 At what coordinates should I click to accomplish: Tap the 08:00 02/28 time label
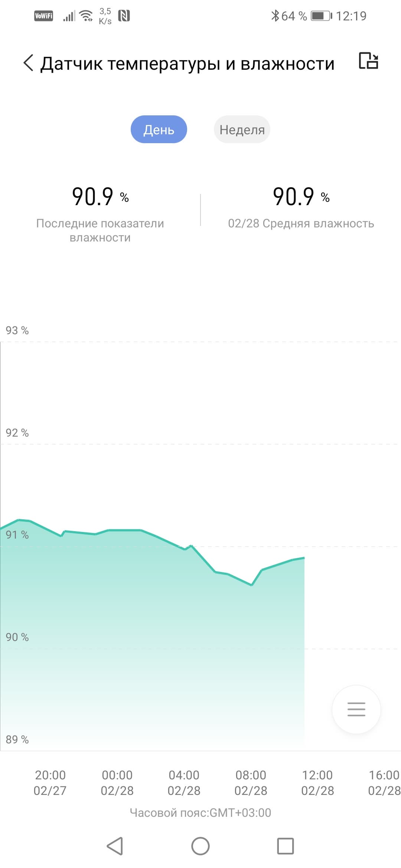pyautogui.click(x=251, y=783)
